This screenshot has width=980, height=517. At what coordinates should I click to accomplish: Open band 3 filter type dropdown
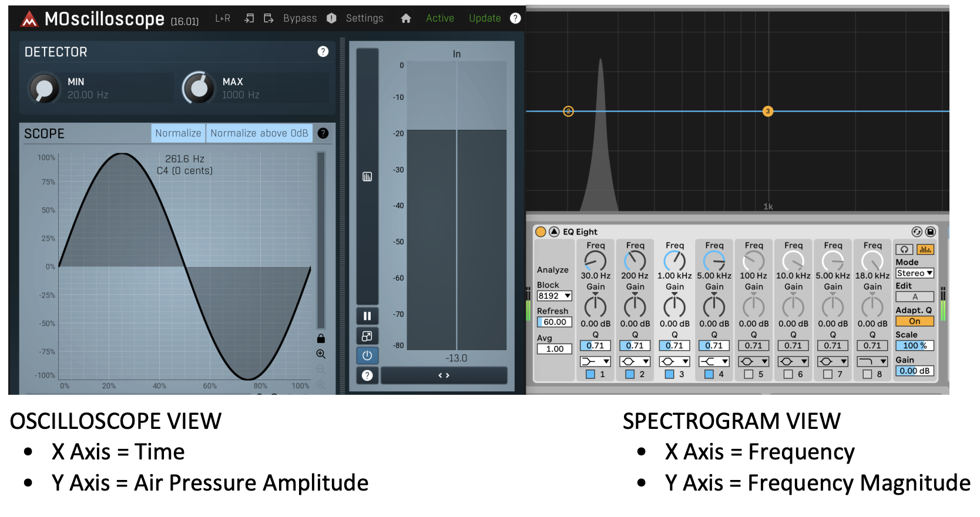click(674, 361)
